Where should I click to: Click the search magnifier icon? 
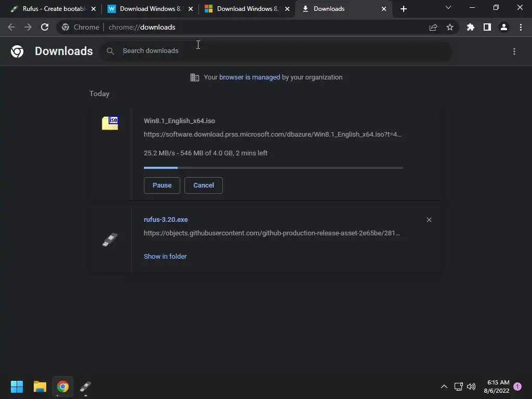(x=110, y=51)
